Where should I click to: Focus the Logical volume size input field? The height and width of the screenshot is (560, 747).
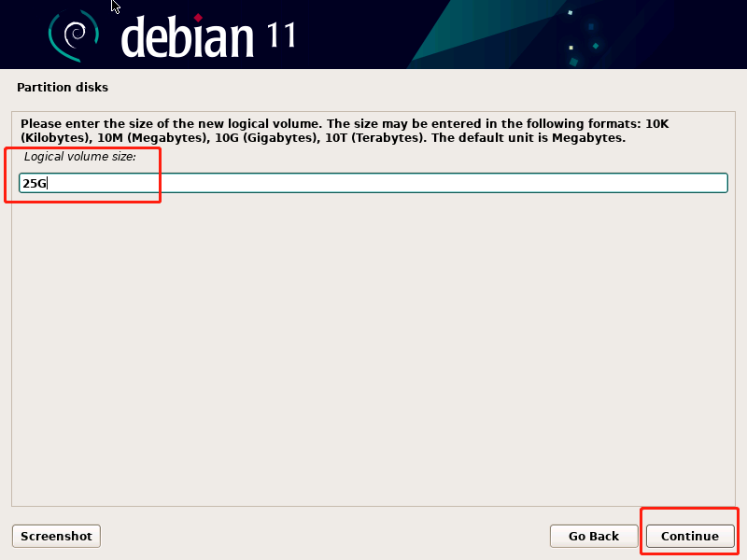coord(373,183)
